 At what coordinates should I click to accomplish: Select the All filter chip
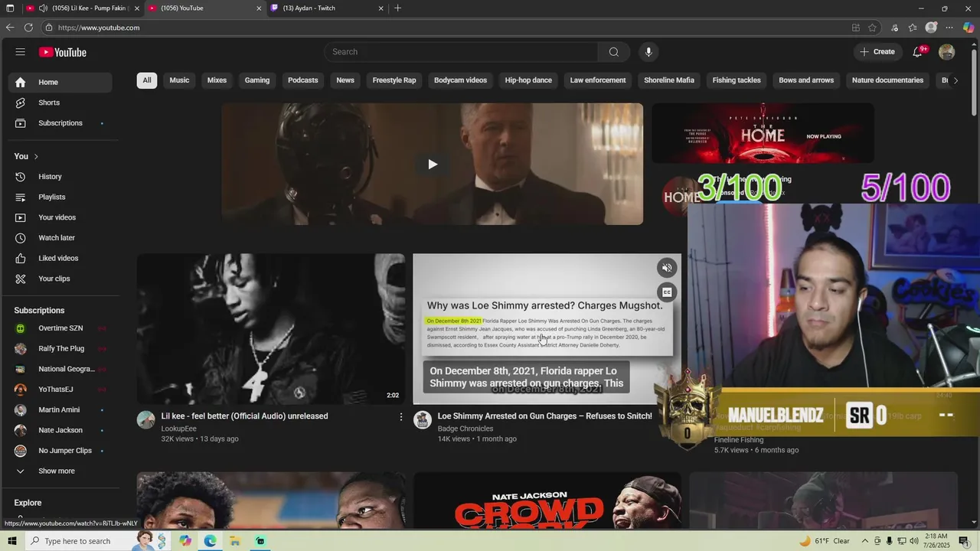(147, 80)
